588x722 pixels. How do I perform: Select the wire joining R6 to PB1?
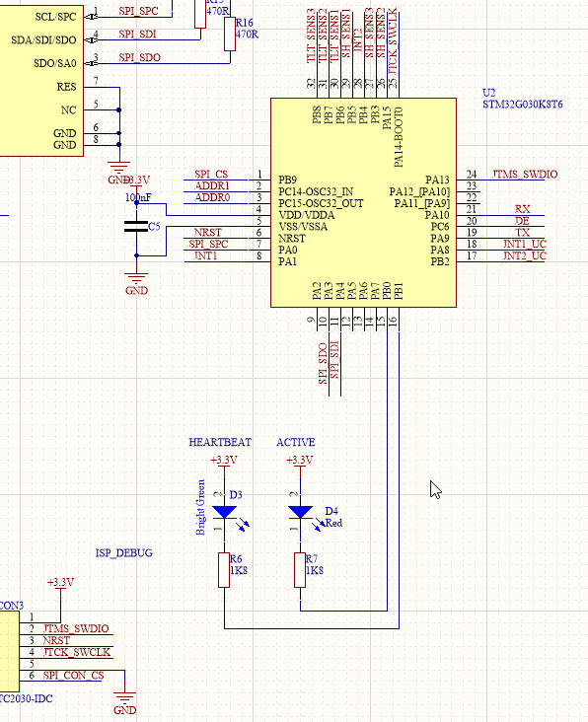(x=312, y=628)
